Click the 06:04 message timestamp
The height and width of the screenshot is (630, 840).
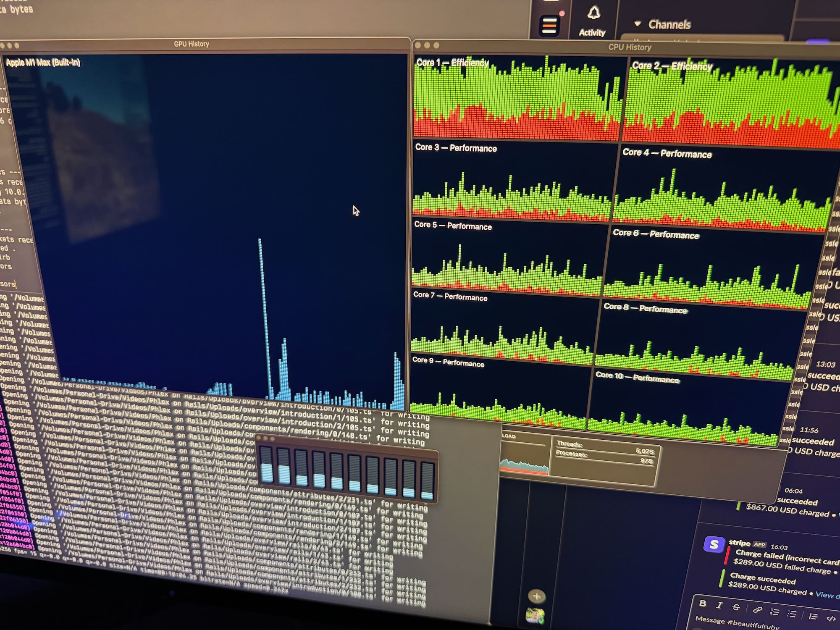pyautogui.click(x=793, y=491)
